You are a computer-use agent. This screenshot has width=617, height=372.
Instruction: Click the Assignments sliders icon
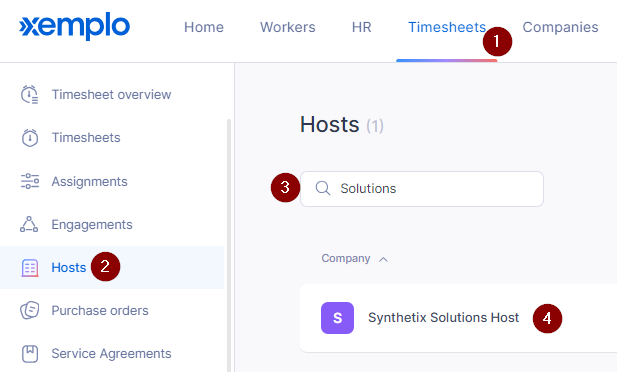click(30, 181)
